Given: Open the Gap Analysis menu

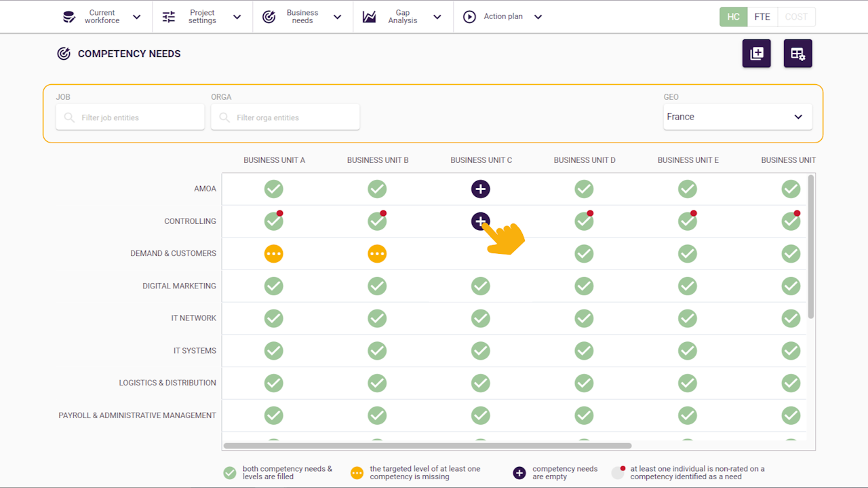Looking at the screenshot, I should [x=403, y=17].
